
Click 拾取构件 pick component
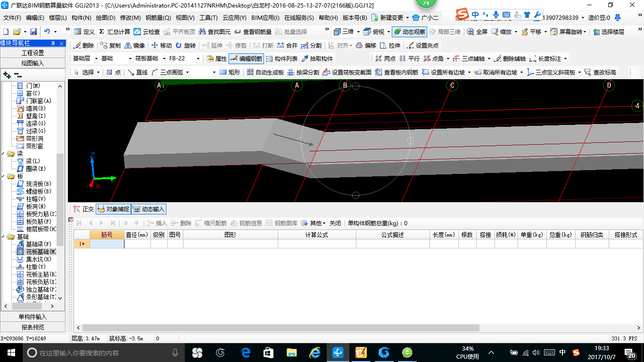tap(317, 58)
